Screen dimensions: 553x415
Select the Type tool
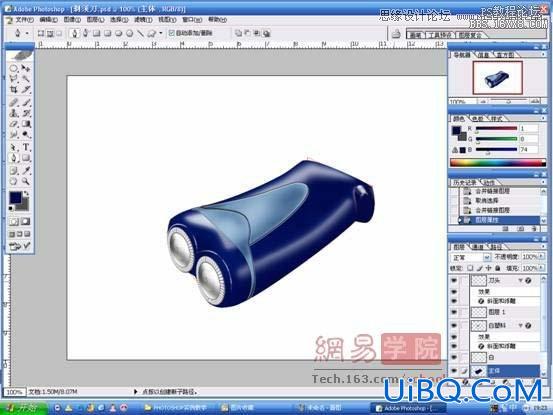coord(26,147)
